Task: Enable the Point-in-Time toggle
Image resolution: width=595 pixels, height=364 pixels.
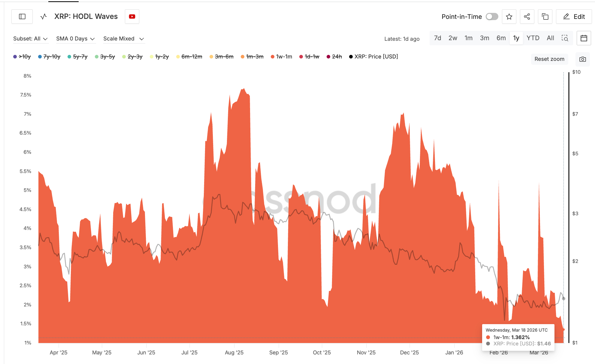Action: click(491, 16)
